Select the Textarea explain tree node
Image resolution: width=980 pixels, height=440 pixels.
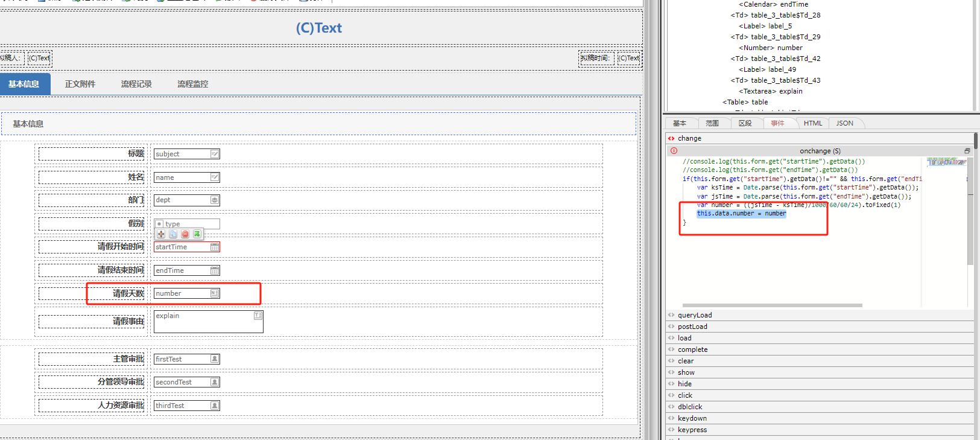coord(771,91)
